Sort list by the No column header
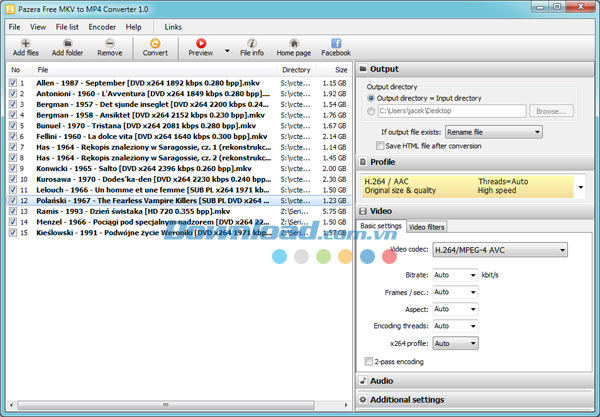Screen dimensions: 600x417 coord(19,70)
